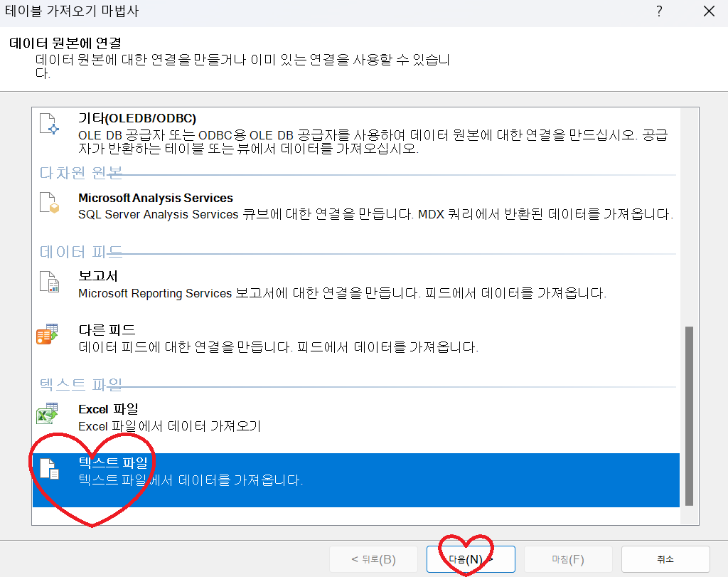728x577 pixels.
Task: Click the disabled 마침(F) finish button
Action: pyautogui.click(x=568, y=559)
